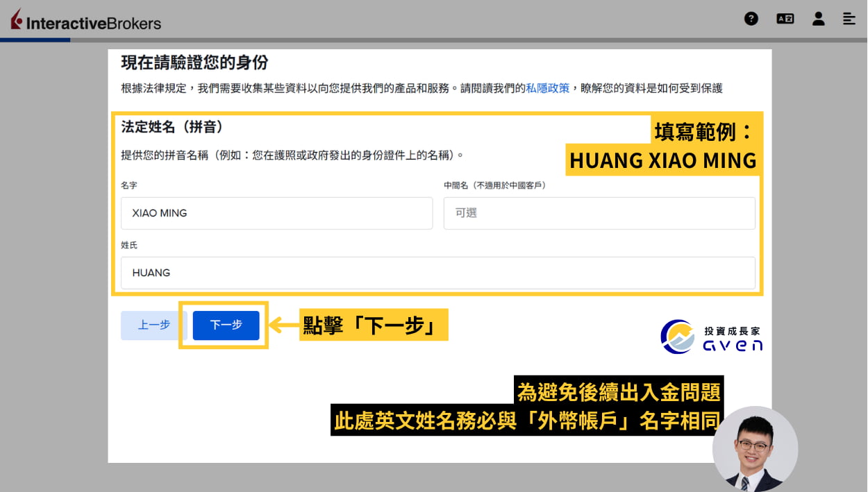868x492 pixels.
Task: Click the 中間名（不適用於中國客戶） label
Action: (x=495, y=186)
